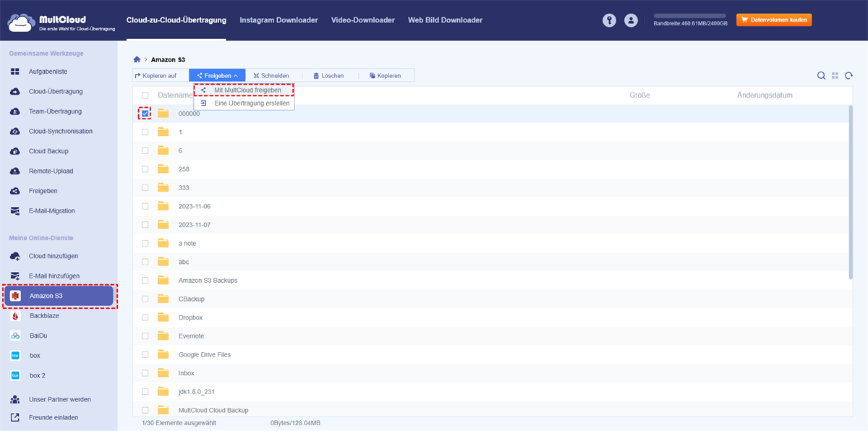Switch to grid view icon
Screen dimensions: 868x431
click(x=835, y=75)
